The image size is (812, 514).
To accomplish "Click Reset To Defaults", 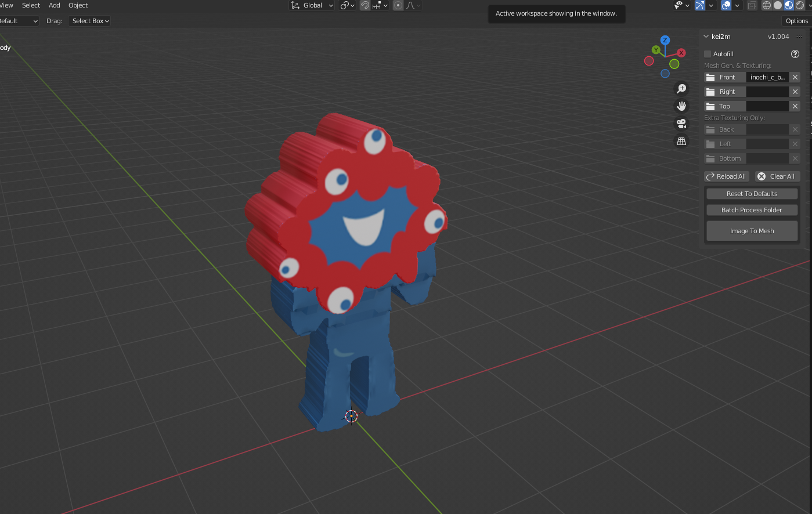I will tap(752, 194).
